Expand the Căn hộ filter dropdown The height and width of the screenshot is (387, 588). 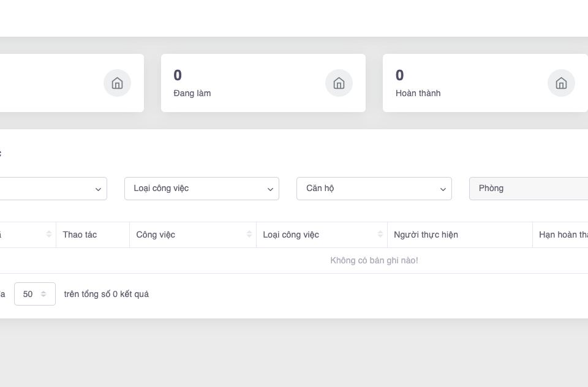374,189
